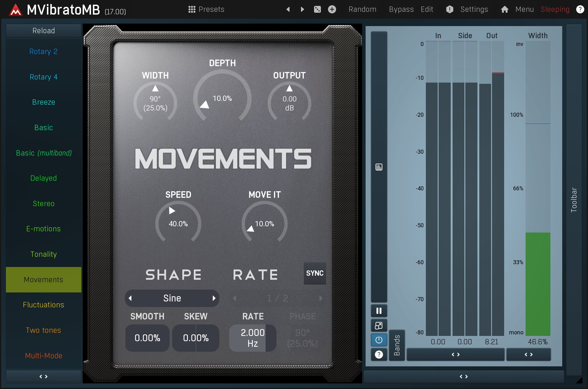Image resolution: width=588 pixels, height=389 pixels.
Task: Select the Fluctuations preset tab
Action: 43,305
